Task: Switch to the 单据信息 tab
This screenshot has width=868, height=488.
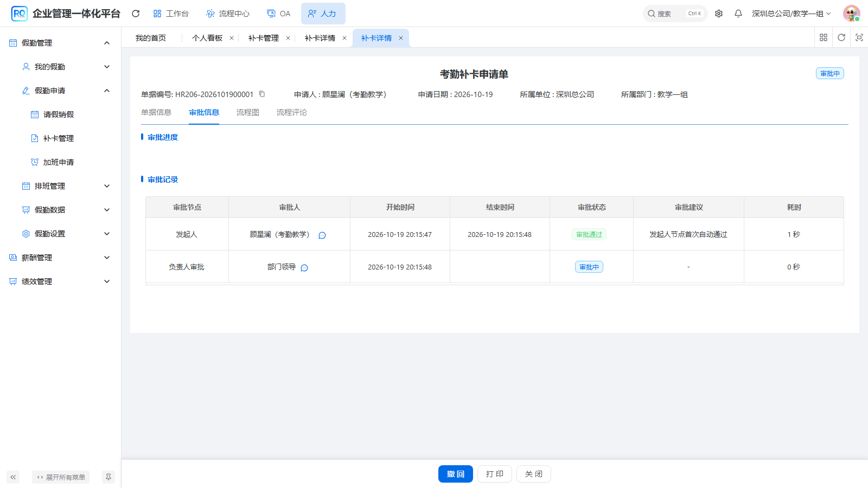Action: click(x=156, y=112)
